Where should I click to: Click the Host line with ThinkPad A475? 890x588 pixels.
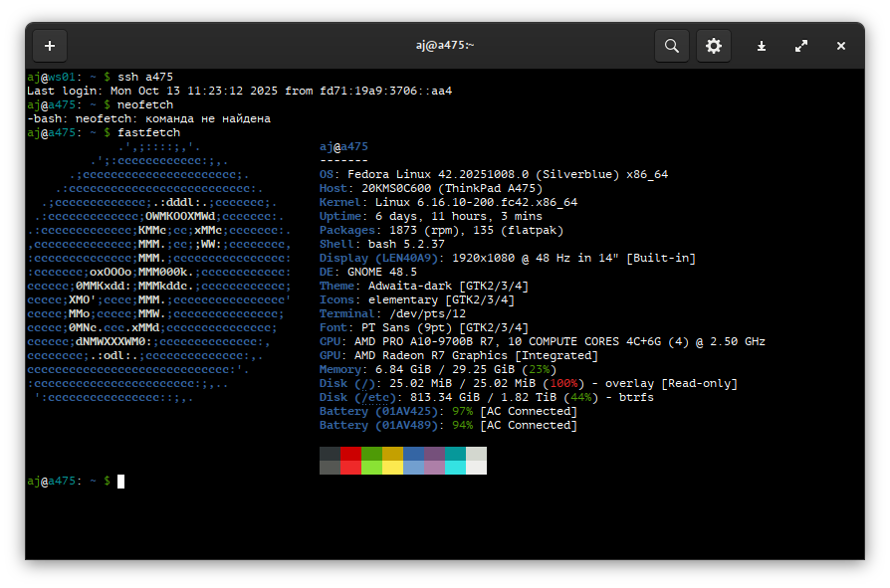(x=431, y=188)
